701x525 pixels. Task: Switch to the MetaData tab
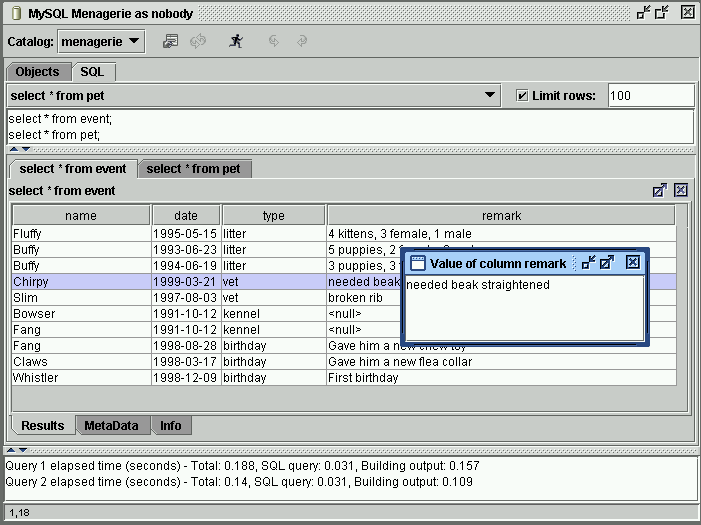[x=111, y=425]
